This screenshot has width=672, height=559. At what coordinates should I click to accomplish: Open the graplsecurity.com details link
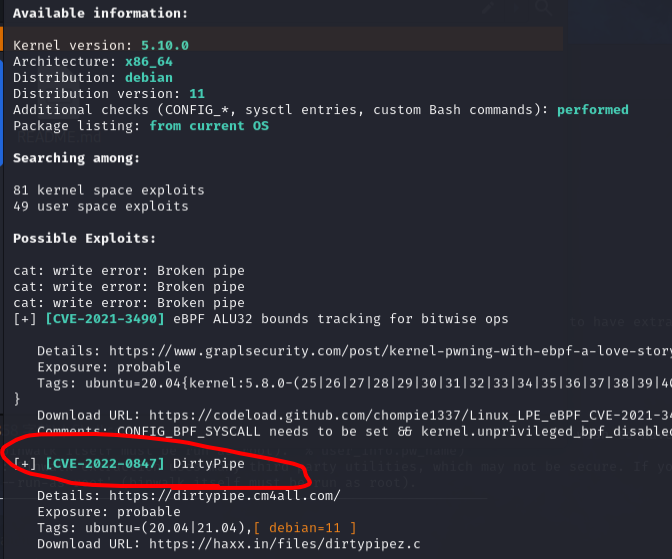[x=390, y=351]
